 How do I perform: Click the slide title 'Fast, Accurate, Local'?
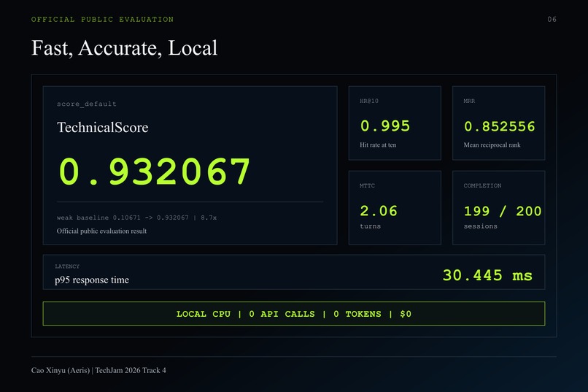124,48
